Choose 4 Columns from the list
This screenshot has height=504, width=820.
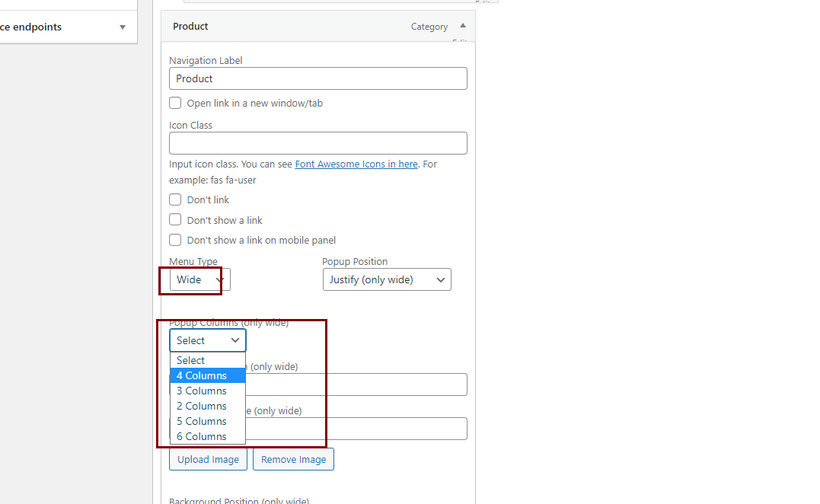tap(208, 375)
